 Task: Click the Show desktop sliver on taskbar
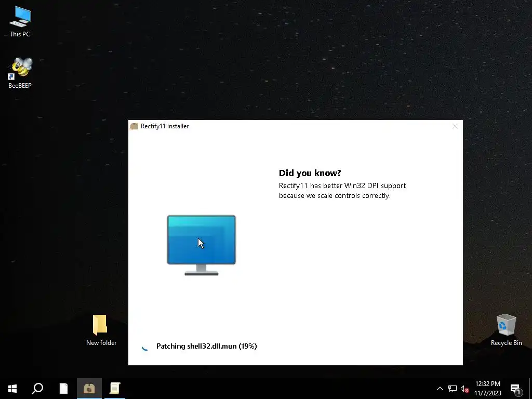tap(530, 389)
